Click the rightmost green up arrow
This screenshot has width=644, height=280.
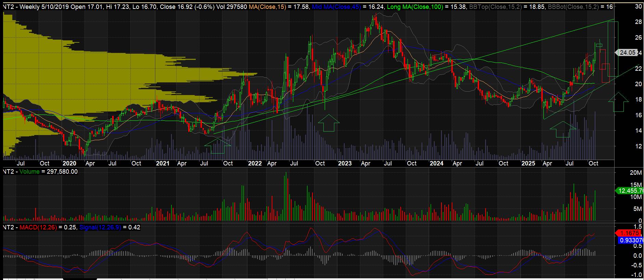[618, 102]
